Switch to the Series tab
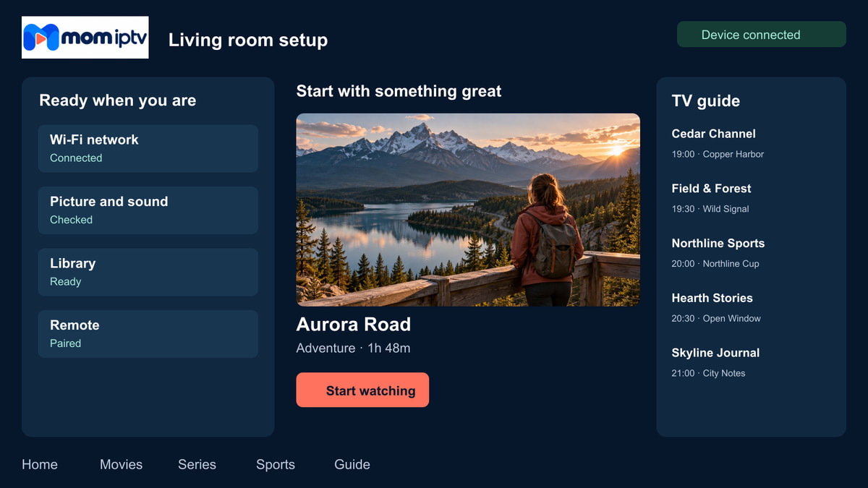This screenshot has width=868, height=488. pos(197,465)
